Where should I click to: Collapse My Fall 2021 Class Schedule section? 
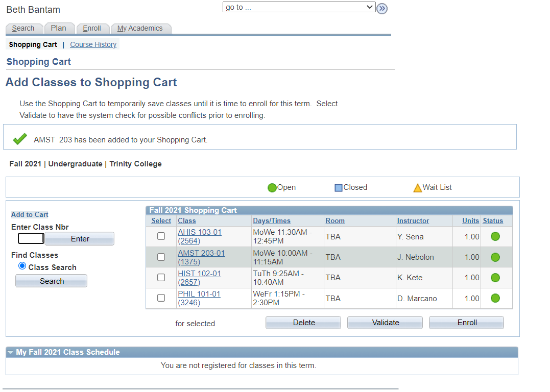click(x=10, y=352)
